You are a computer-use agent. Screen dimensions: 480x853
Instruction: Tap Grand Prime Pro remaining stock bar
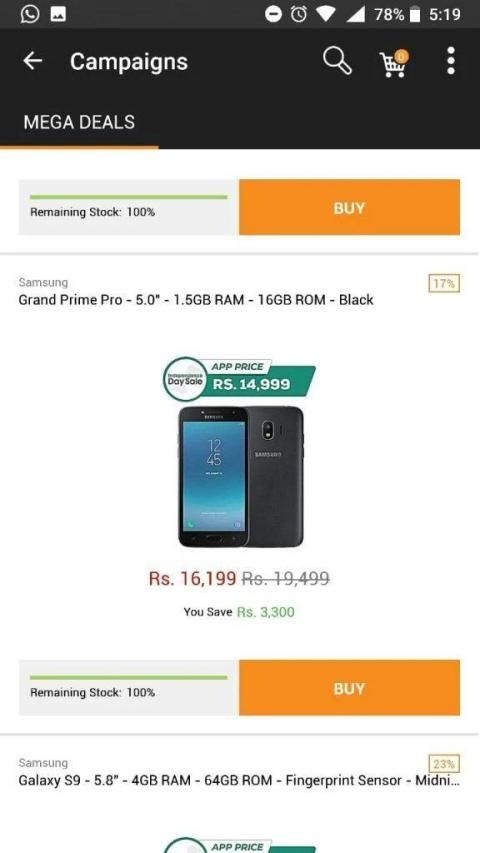128,688
